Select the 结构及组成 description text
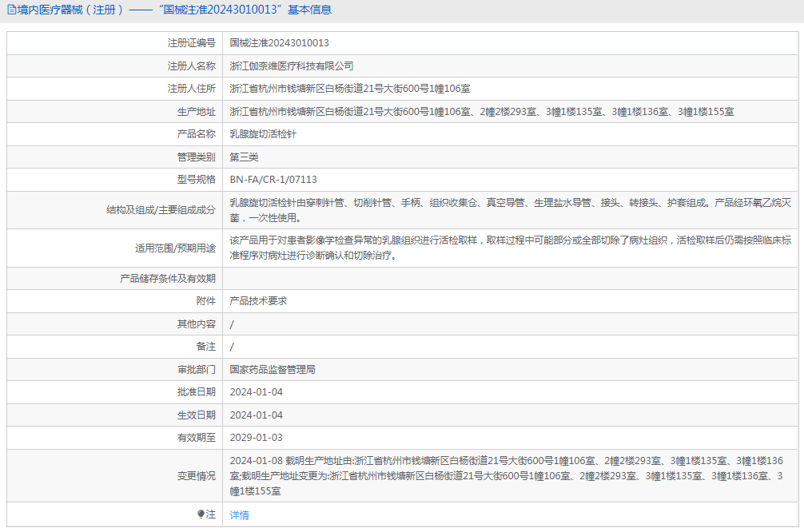 510,210
